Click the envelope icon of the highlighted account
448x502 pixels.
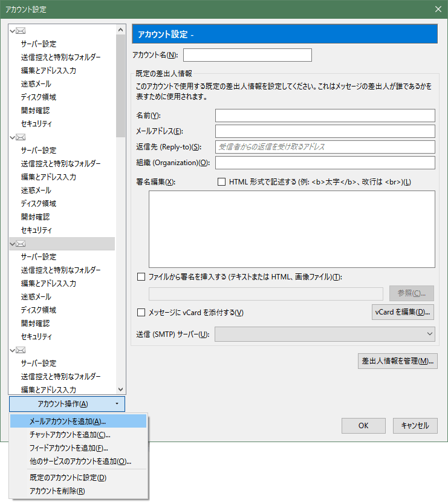(21, 244)
